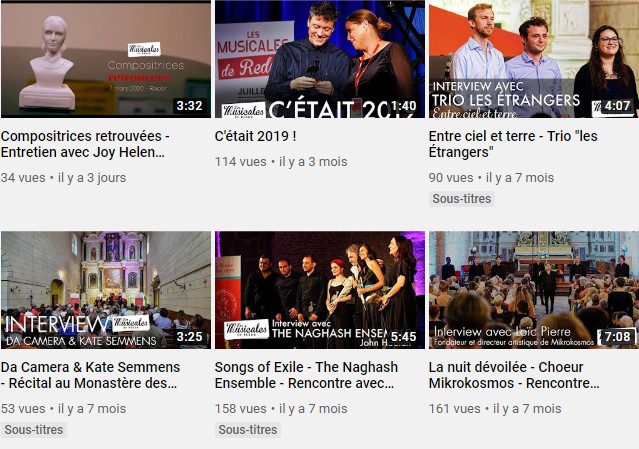This screenshot has height=449, width=639.
Task: Click the 3:32 duration badge
Action: tap(189, 106)
